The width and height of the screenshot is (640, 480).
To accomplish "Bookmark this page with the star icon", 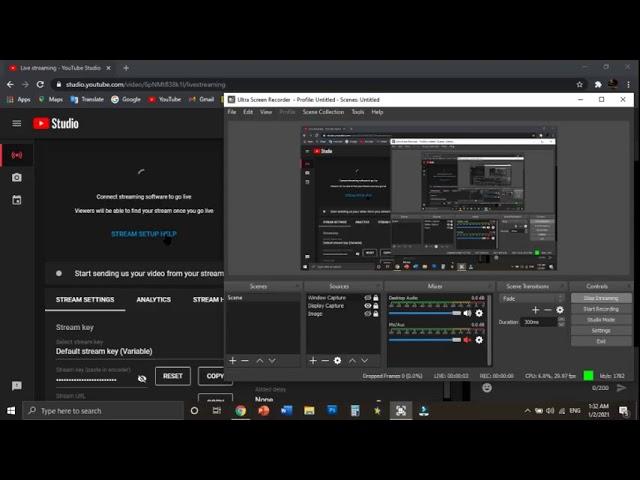I will [580, 84].
